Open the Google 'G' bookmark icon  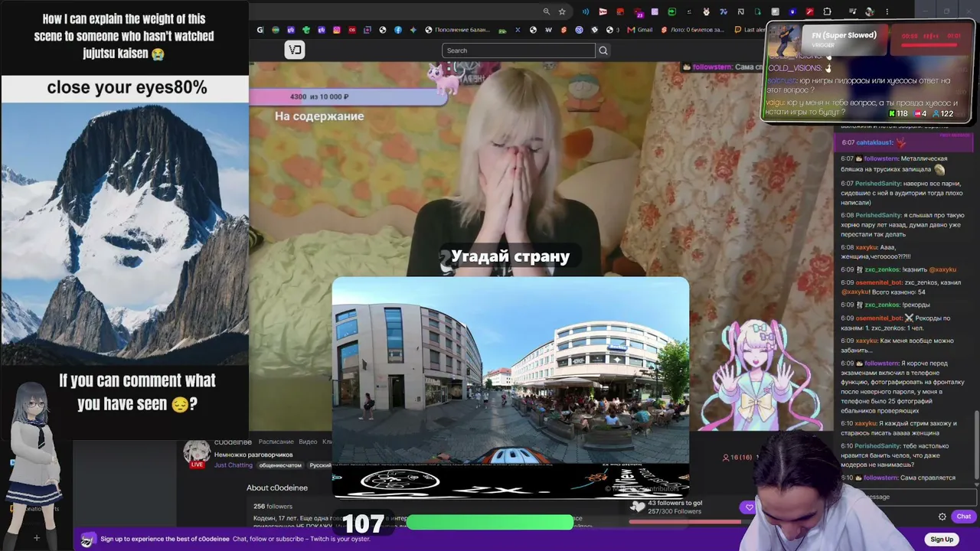[x=260, y=30]
